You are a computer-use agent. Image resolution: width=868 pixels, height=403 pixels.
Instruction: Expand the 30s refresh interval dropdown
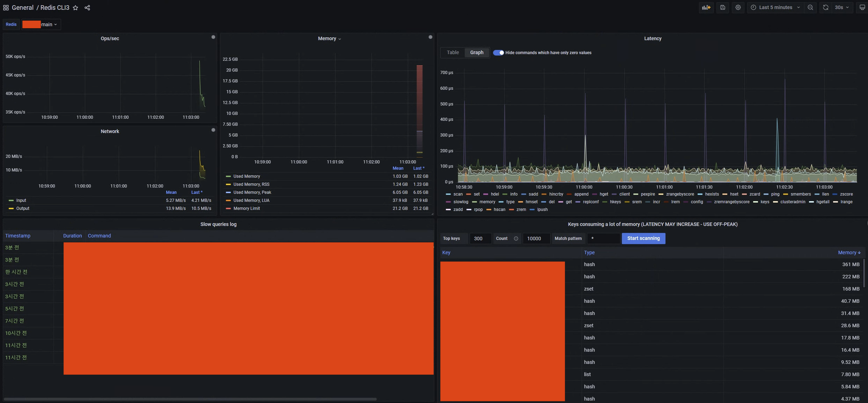tap(842, 7)
